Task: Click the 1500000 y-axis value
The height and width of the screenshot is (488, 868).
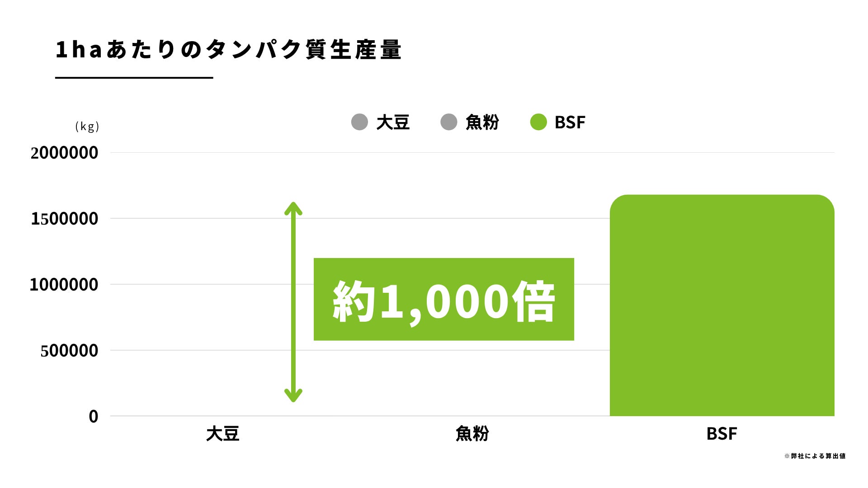Action: point(64,219)
